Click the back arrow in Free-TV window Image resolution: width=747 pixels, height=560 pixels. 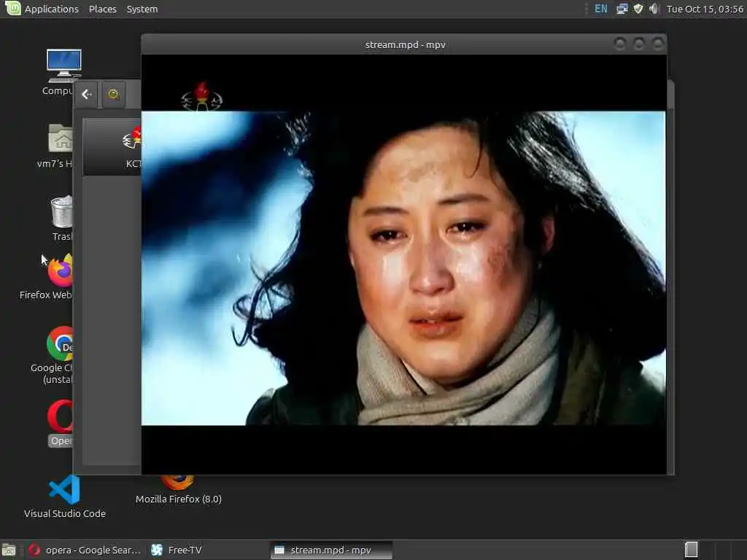point(86,94)
